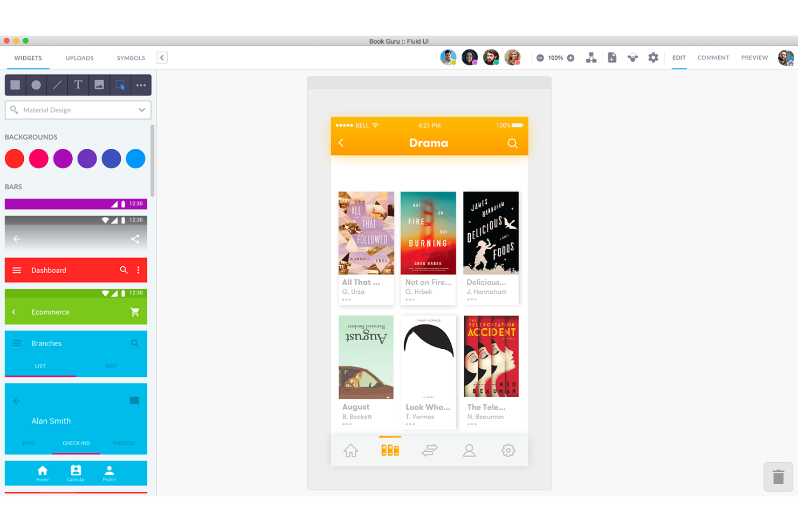Click the home icon in mockup tab bar

coord(351,450)
